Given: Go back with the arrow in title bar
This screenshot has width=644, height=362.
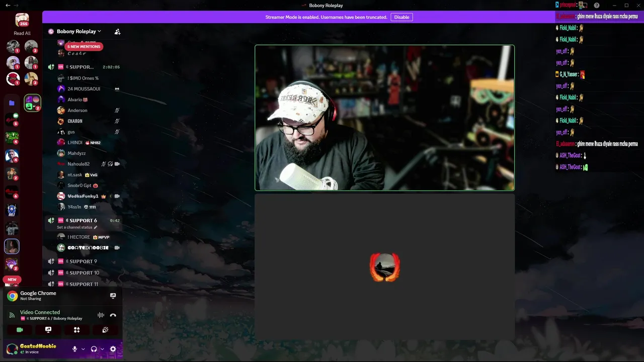Looking at the screenshot, I should tap(8, 6).
